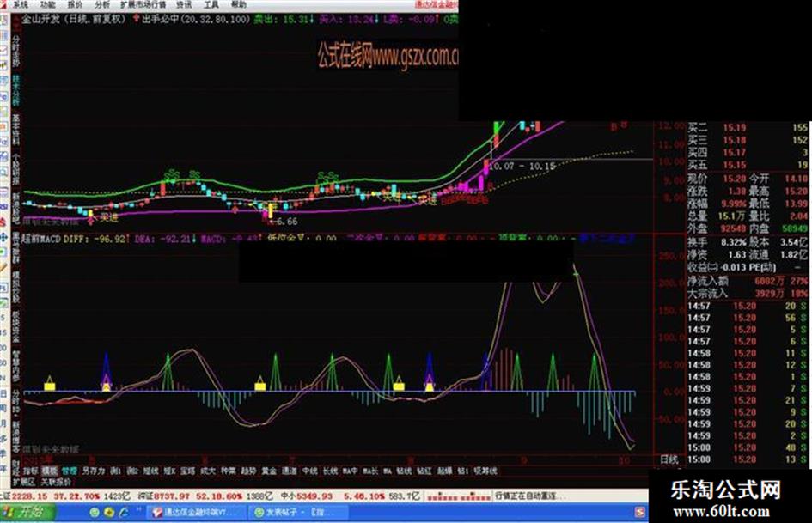Apply the 长线 template

coord(330,471)
